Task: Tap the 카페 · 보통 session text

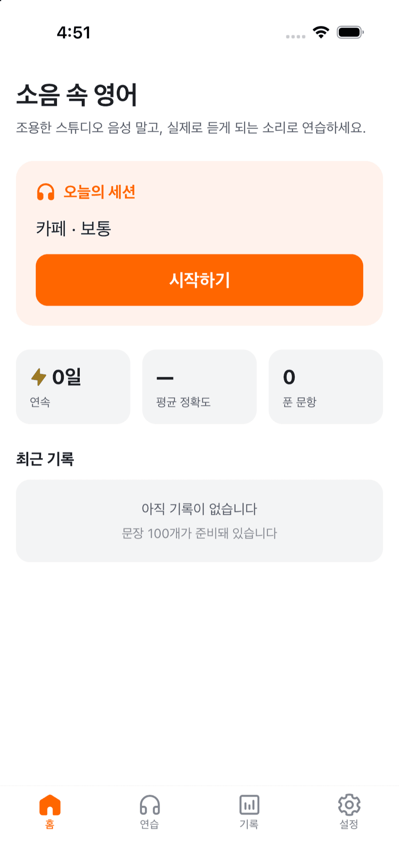Action: (73, 229)
